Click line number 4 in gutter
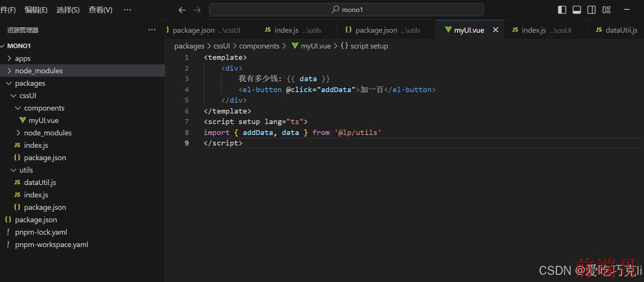 tap(187, 90)
